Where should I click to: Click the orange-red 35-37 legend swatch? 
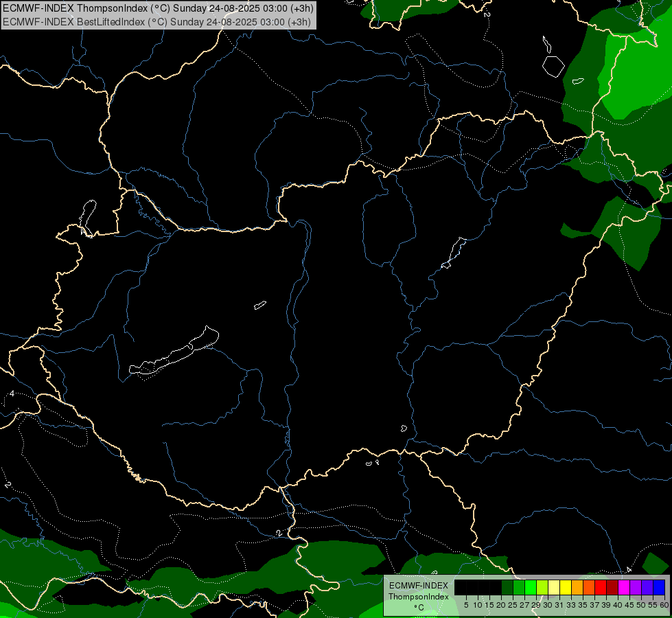(589, 587)
